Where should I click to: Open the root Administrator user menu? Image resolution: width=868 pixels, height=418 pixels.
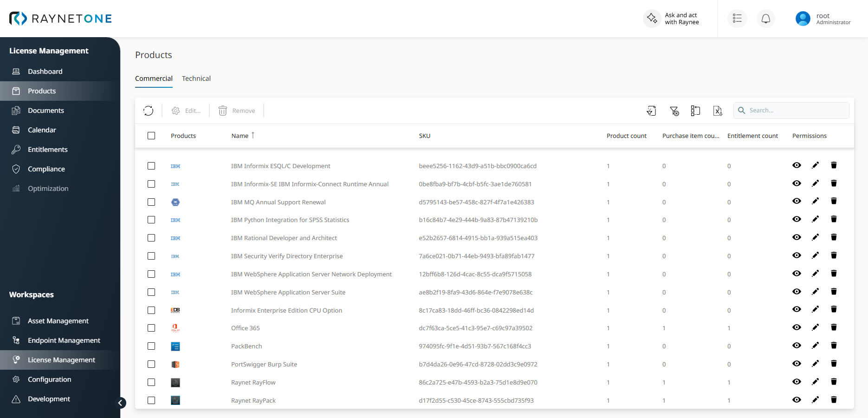[x=823, y=19]
